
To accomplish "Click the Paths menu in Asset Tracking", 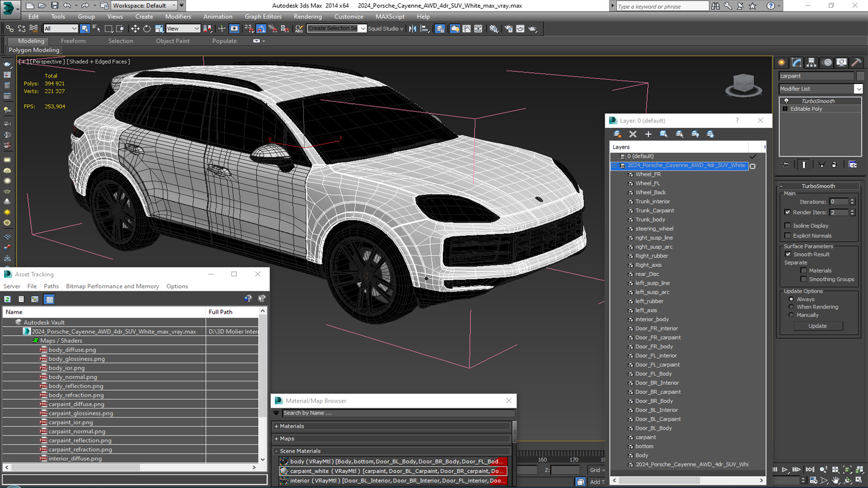I will [x=51, y=286].
